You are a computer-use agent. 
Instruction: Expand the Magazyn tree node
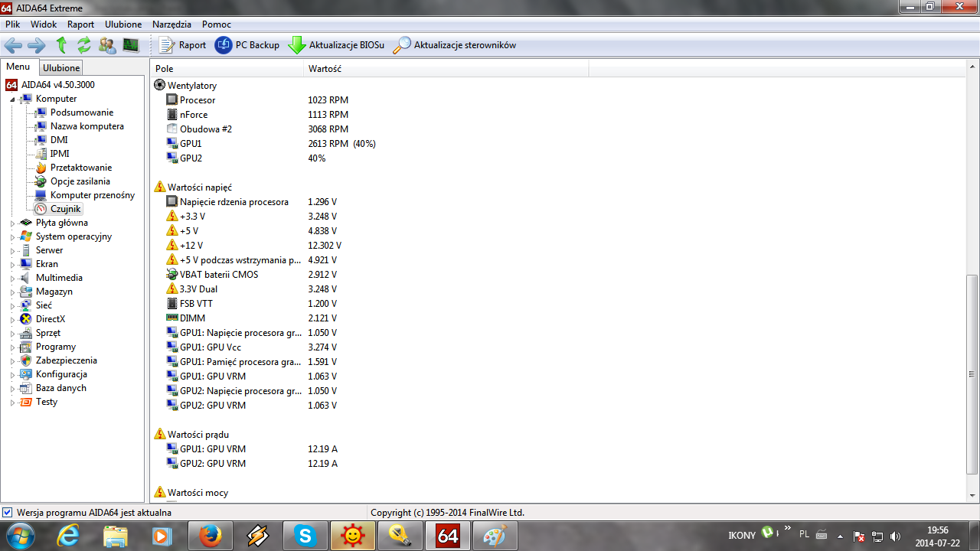point(13,292)
